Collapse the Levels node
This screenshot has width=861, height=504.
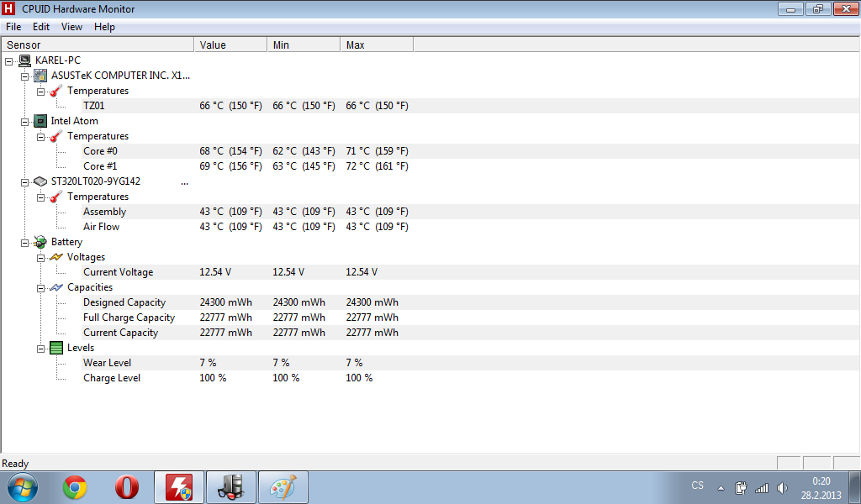click(x=40, y=349)
